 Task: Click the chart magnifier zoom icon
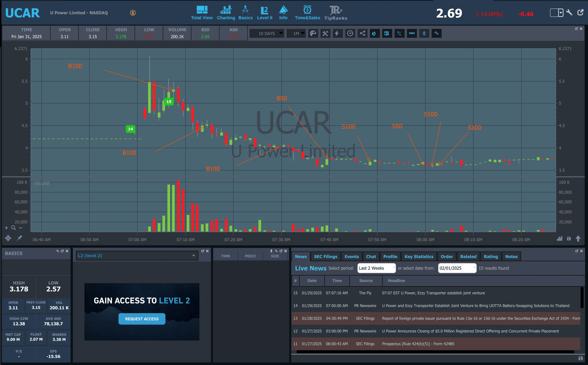click(13, 228)
